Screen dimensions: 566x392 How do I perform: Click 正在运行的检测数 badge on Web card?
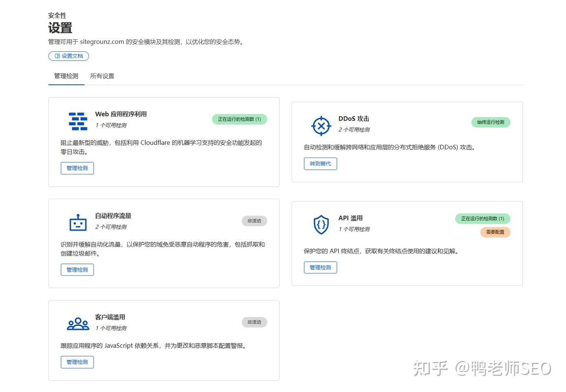click(x=239, y=119)
